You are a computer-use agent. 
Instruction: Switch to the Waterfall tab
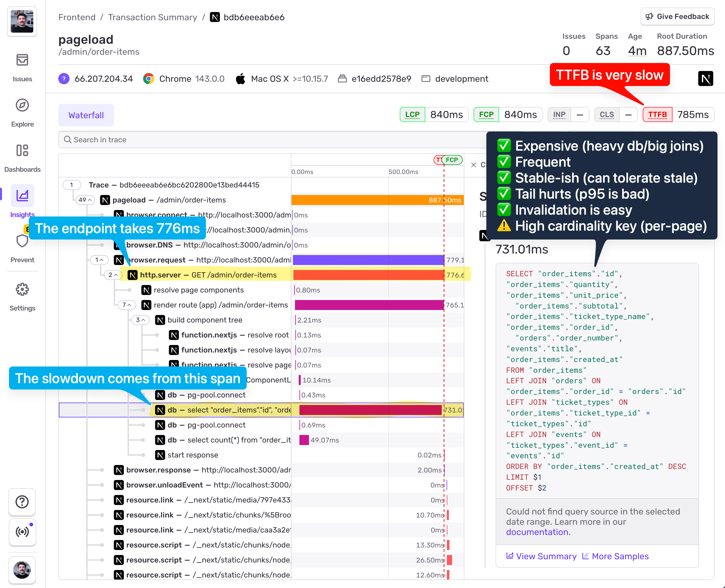click(86, 115)
